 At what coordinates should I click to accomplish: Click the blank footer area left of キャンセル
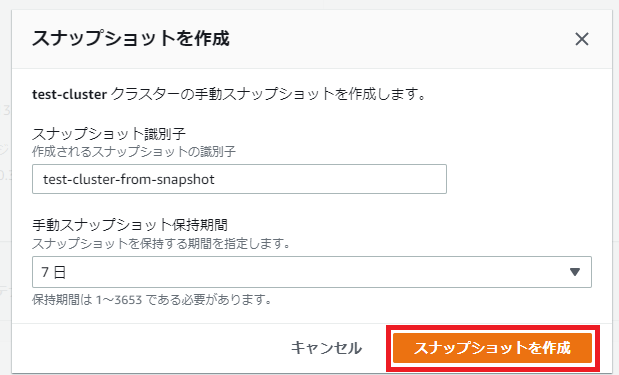(x=150, y=348)
